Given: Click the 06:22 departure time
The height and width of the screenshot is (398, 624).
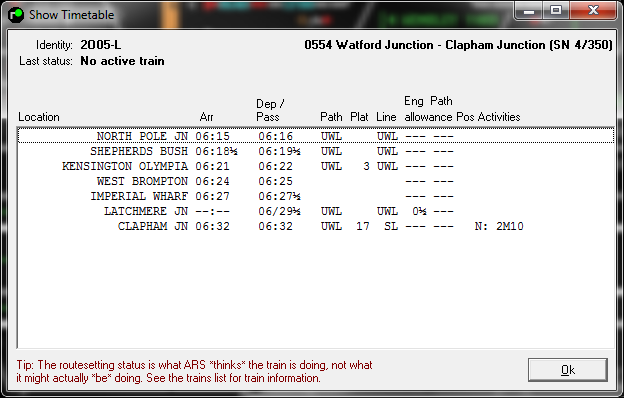Looking at the screenshot, I should click(275, 166).
